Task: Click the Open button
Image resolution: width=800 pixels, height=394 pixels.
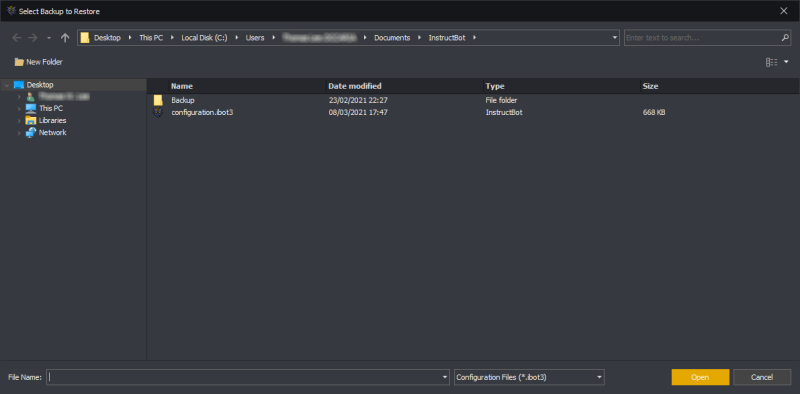Action: tap(701, 377)
